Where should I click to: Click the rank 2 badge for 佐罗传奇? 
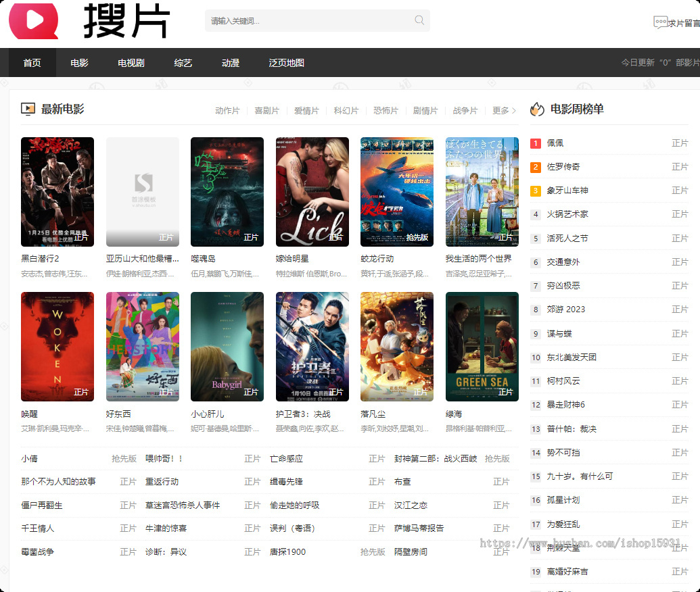pos(536,167)
